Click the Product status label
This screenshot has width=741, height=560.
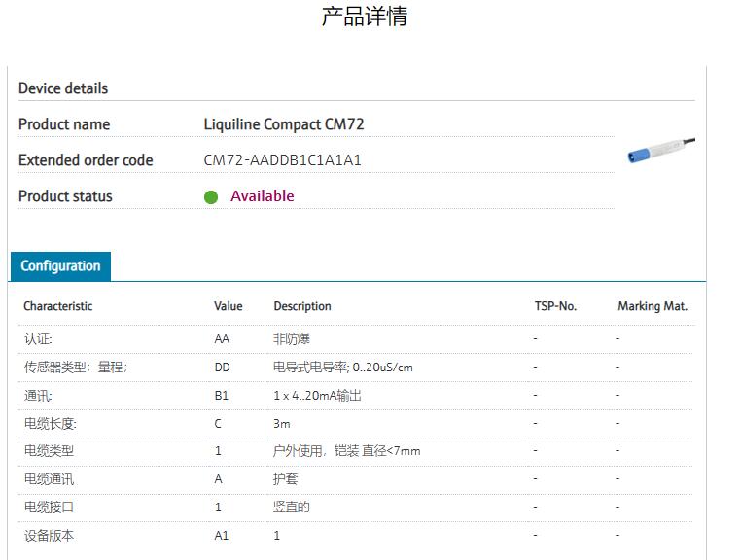tap(65, 196)
